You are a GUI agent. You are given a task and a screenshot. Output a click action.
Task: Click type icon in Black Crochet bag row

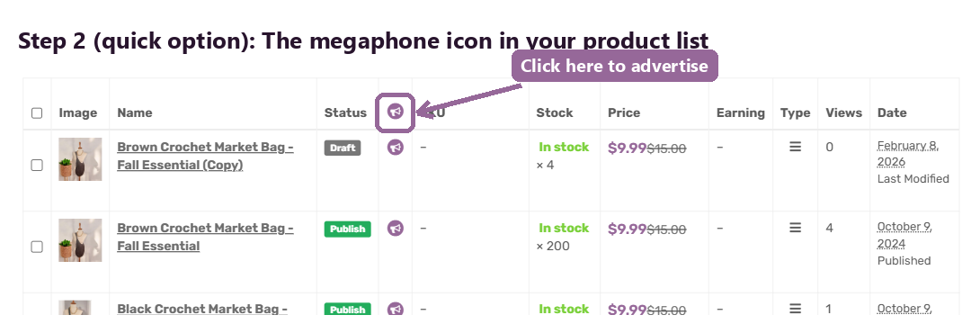click(795, 309)
